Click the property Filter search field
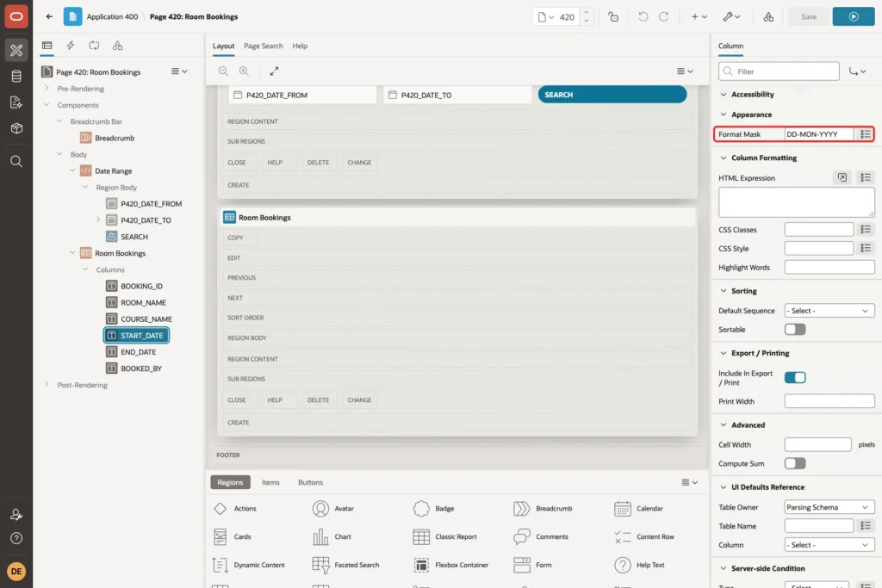Image resolution: width=882 pixels, height=588 pixels. click(x=779, y=71)
